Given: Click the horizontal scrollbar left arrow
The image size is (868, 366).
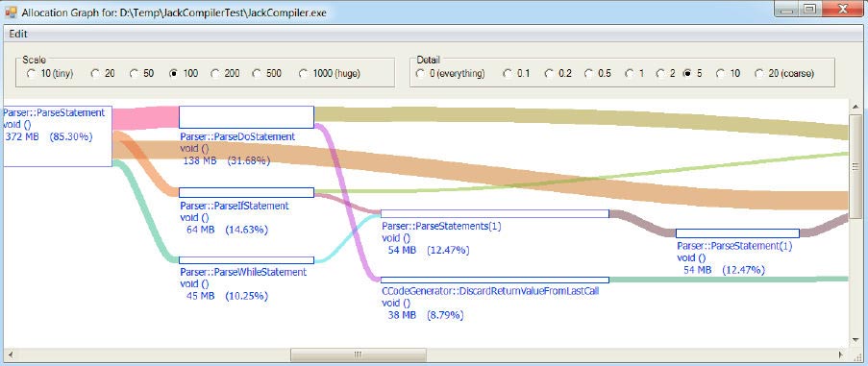Looking at the screenshot, I should click(x=10, y=354).
